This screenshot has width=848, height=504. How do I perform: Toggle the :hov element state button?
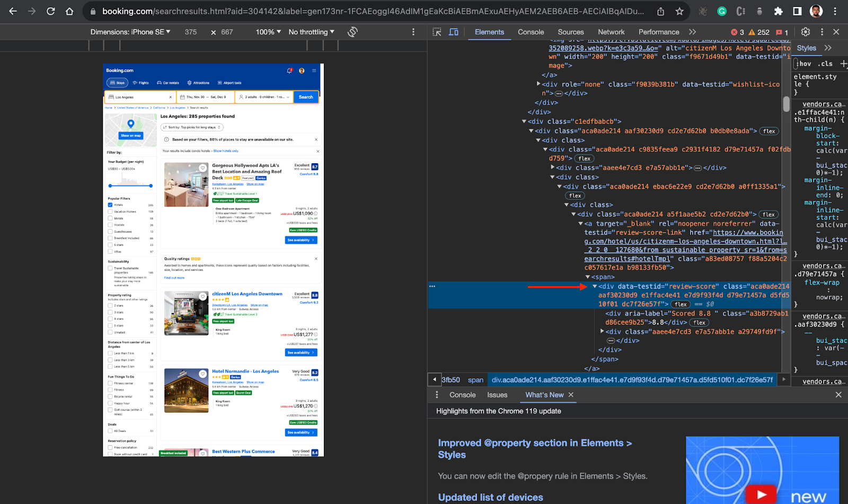805,64
